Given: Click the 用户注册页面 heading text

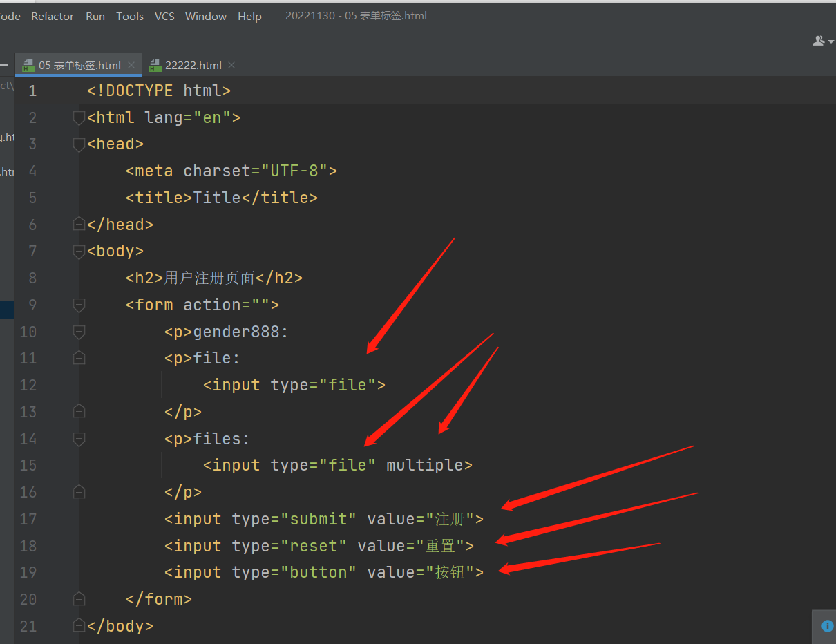Looking at the screenshot, I should point(209,278).
